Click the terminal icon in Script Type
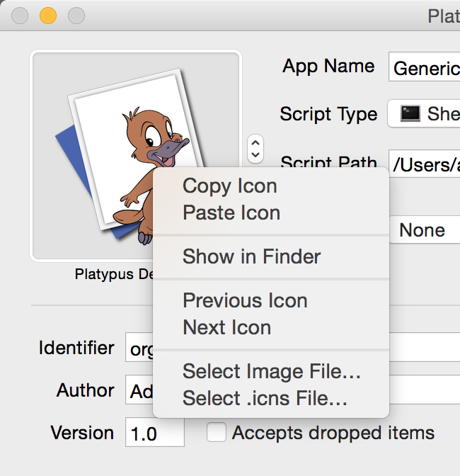This screenshot has width=460, height=476. point(410,113)
